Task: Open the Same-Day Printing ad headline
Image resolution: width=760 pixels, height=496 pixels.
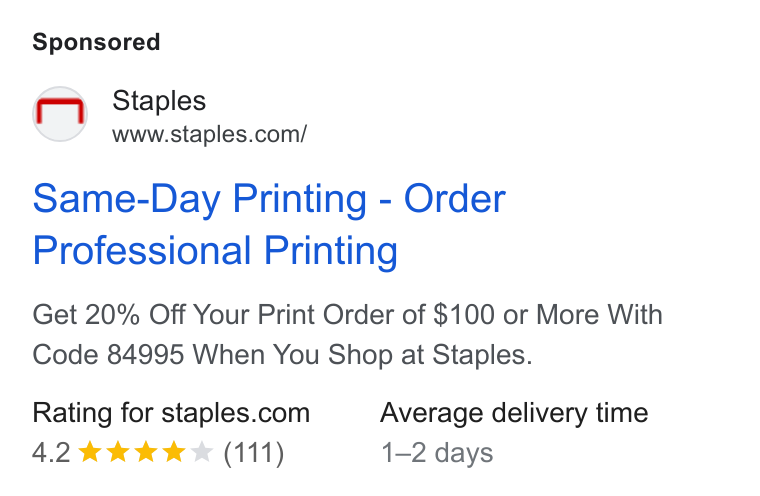Action: (x=269, y=199)
